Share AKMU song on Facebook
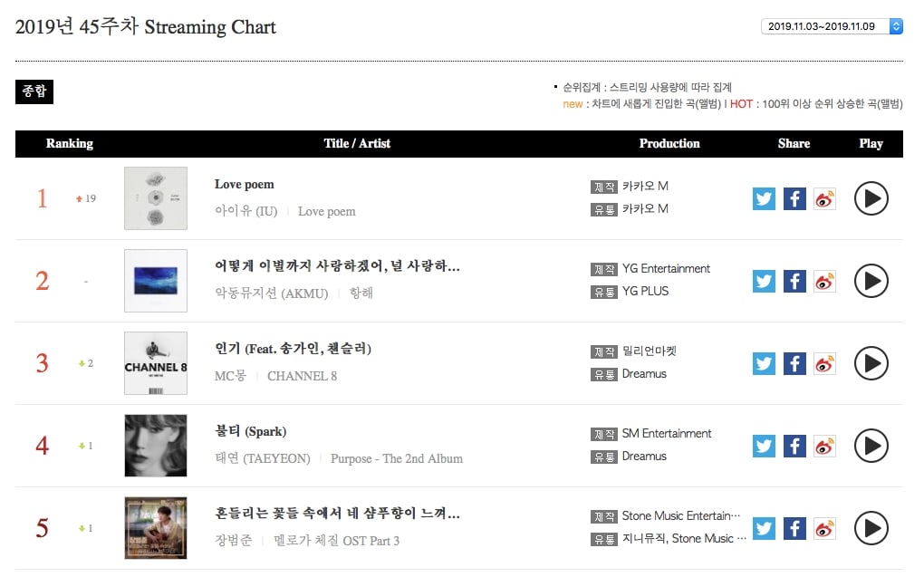The image size is (924, 577). tap(794, 281)
